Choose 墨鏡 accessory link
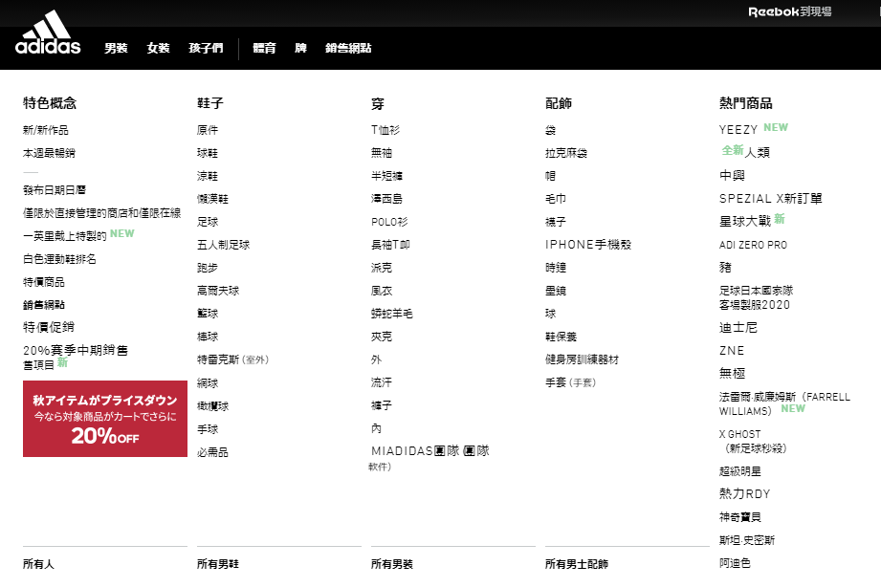The height and width of the screenshot is (588, 881). 556,291
